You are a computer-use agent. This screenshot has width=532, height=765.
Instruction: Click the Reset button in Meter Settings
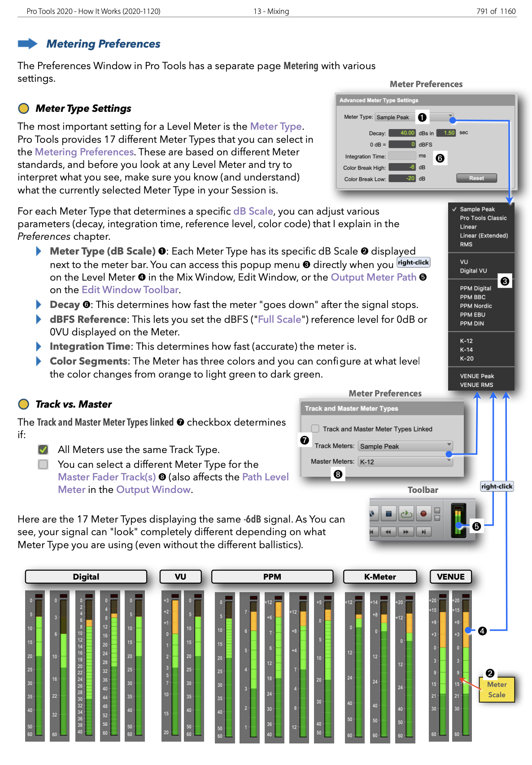point(476,178)
